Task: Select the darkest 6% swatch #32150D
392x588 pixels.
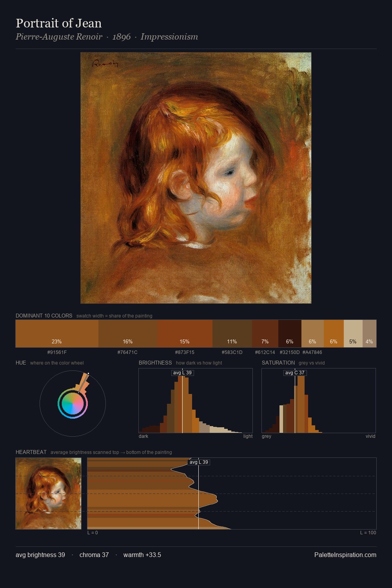Action: point(290,334)
